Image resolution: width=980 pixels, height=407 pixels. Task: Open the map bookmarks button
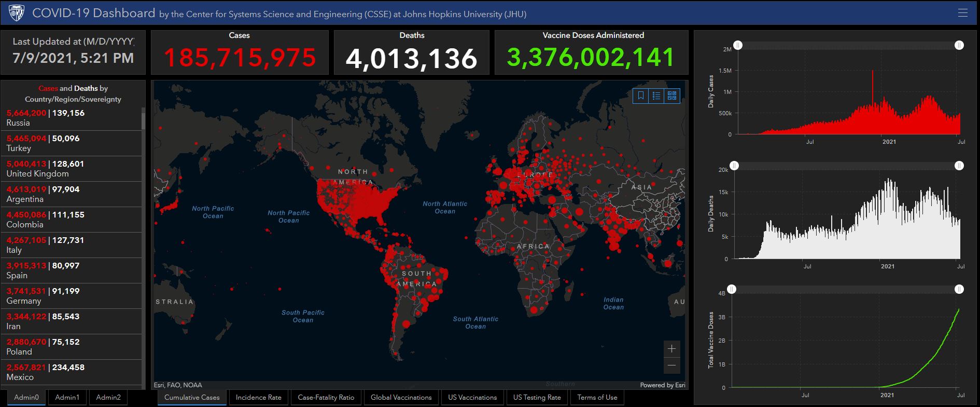coord(641,96)
